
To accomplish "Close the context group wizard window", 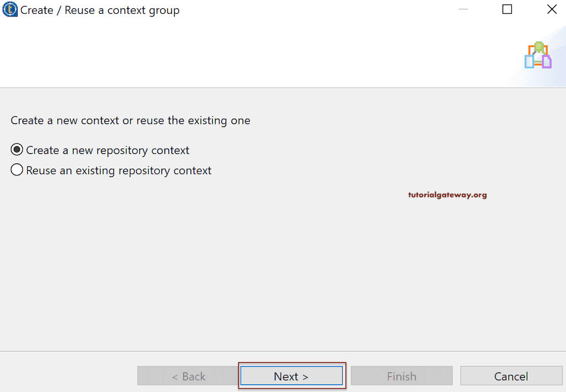I will click(552, 9).
